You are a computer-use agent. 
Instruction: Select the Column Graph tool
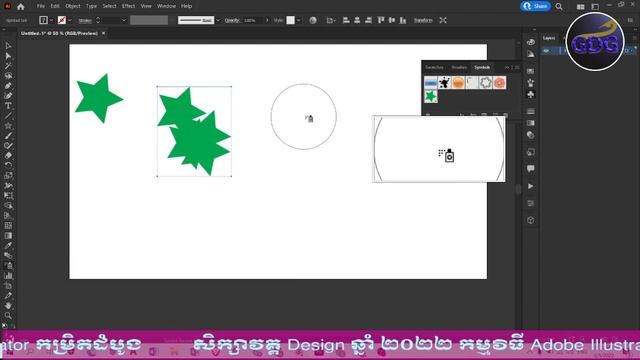(x=8, y=276)
